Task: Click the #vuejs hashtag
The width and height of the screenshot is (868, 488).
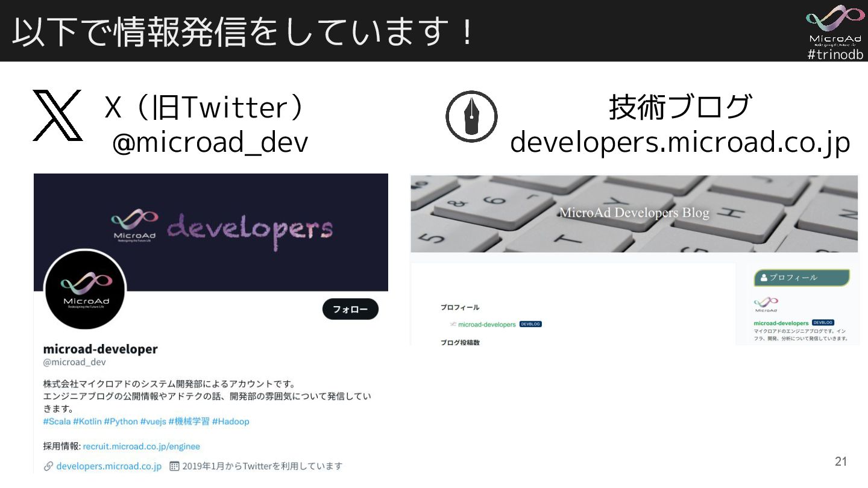Action: pos(153,421)
